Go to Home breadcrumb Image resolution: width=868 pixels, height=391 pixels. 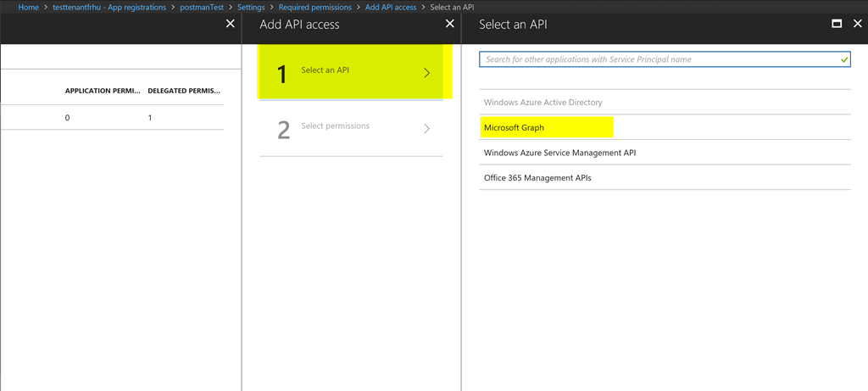[28, 8]
